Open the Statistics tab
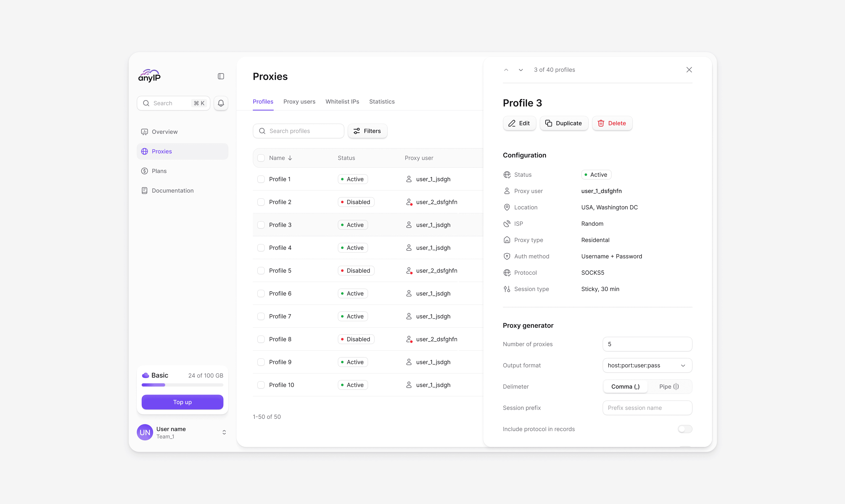This screenshot has height=504, width=845. pyautogui.click(x=382, y=102)
